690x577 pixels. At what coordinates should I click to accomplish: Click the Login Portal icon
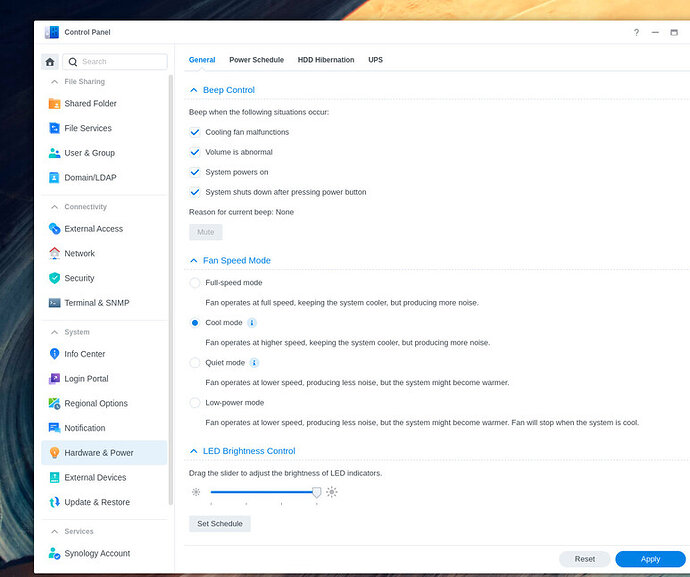[54, 378]
